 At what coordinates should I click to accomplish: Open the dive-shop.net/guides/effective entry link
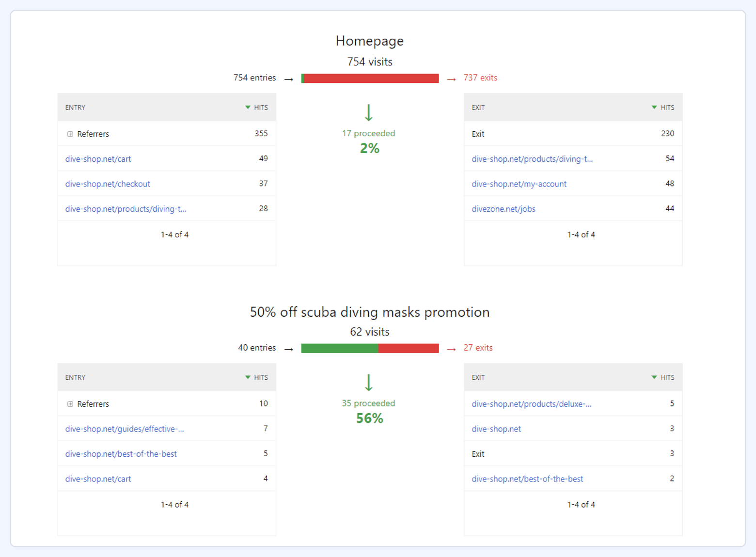click(x=125, y=429)
